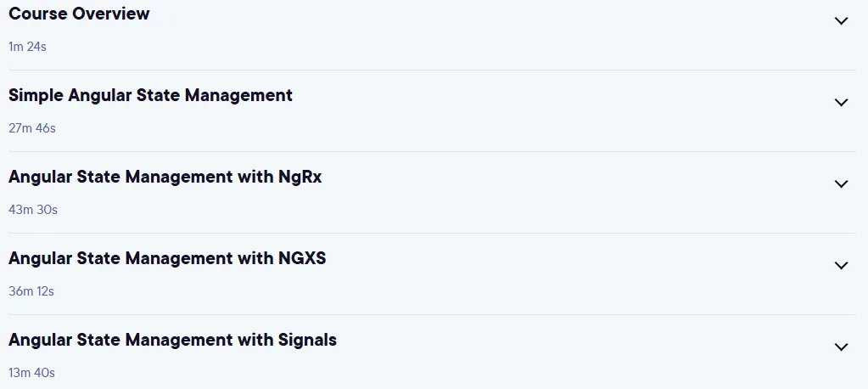Select the 43m 30s duration text
Viewport: 868px width, 389px height.
[x=33, y=210]
